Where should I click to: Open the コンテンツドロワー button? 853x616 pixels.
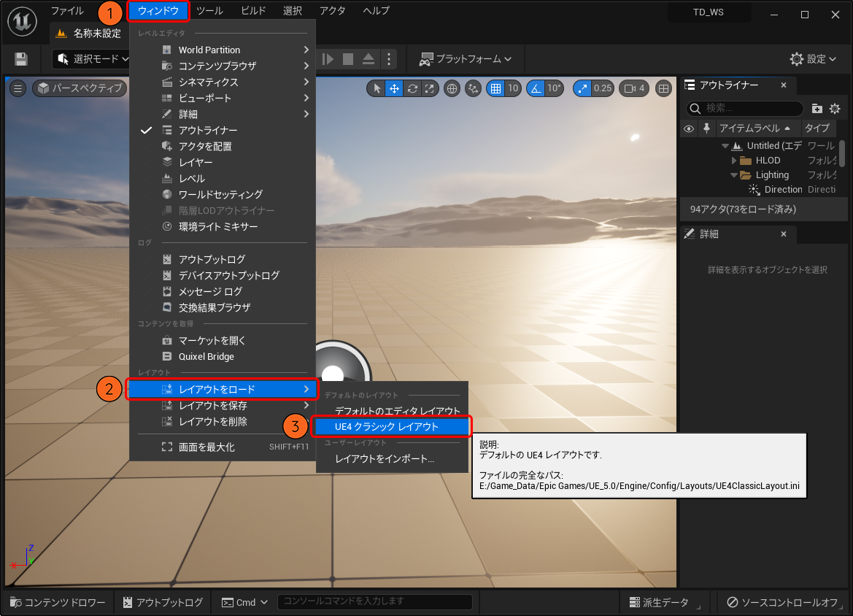[58, 603]
